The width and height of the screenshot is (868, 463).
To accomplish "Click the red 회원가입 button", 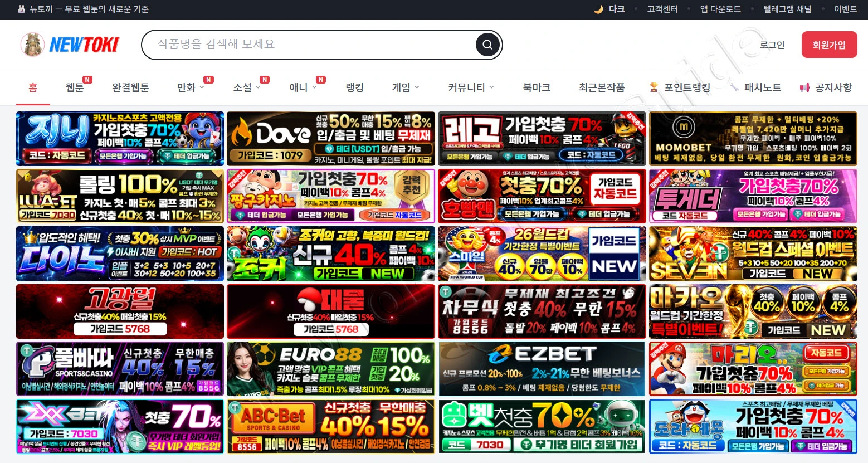I will coord(829,45).
